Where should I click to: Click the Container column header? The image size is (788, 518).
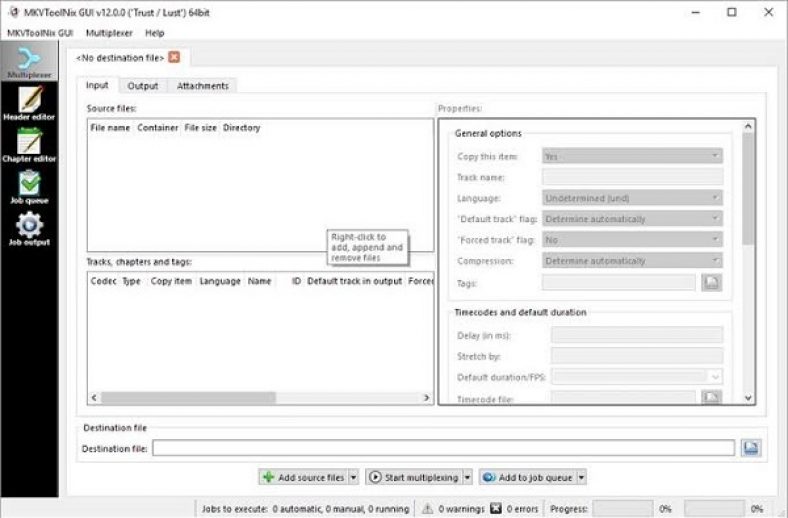click(x=157, y=128)
